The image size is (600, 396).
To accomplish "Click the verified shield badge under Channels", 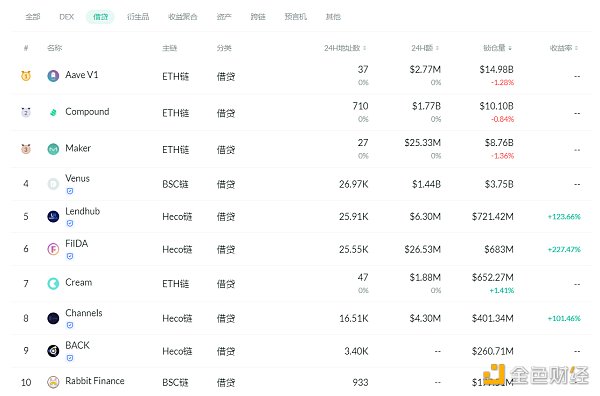I will point(70,325).
